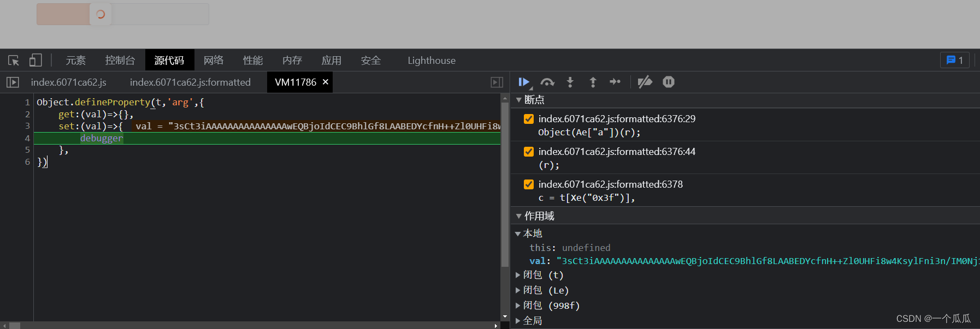Select this: undefined in scope
Image resolution: width=980 pixels, height=329 pixels.
click(570, 248)
